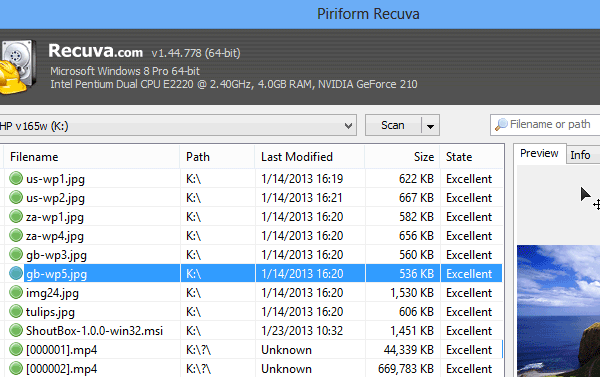The image size is (600, 377).
Task: Click the 669,783 KB size cell
Action: (406, 369)
